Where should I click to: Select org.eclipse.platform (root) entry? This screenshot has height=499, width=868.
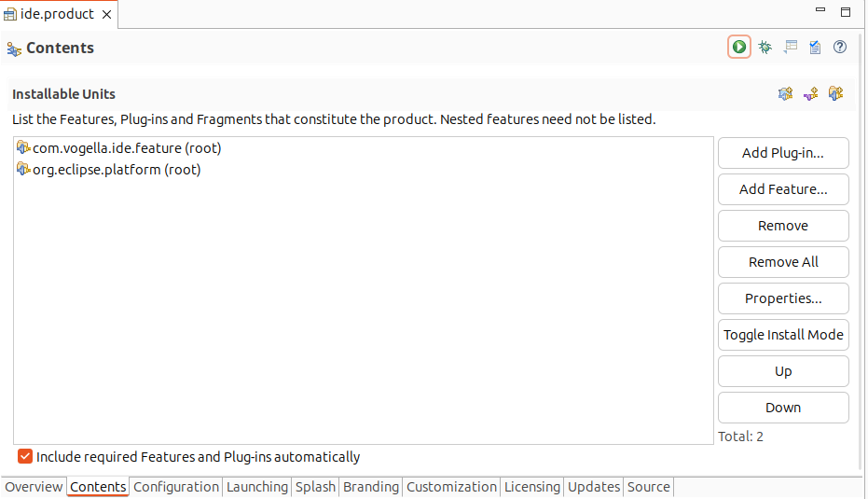coord(109,170)
